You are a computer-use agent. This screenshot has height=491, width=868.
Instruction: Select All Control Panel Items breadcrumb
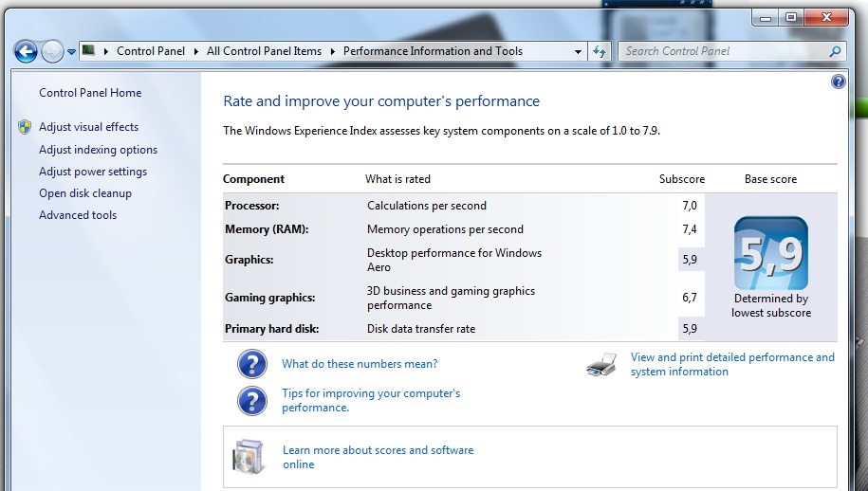pyautogui.click(x=264, y=51)
